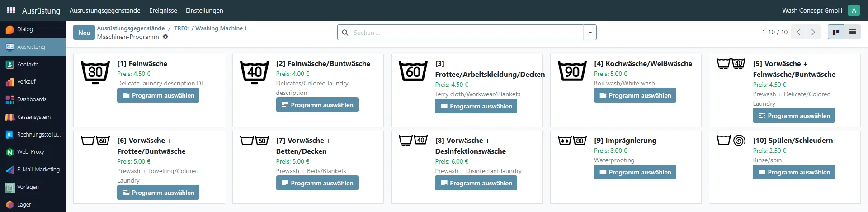The width and height of the screenshot is (868, 212).
Task: Open the Ereignisse menu
Action: click(x=163, y=10)
